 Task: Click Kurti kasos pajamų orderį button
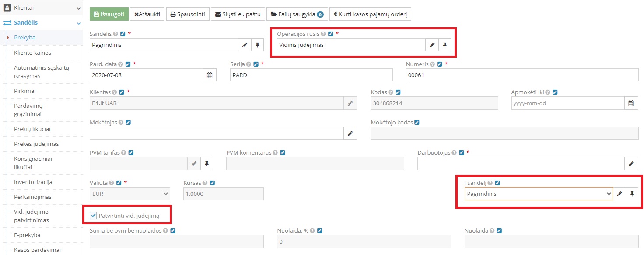(x=370, y=14)
